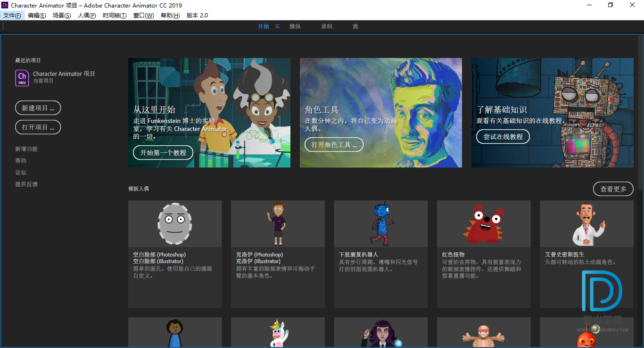Click the 查看更多 button
This screenshot has width=644, height=348.
click(613, 189)
